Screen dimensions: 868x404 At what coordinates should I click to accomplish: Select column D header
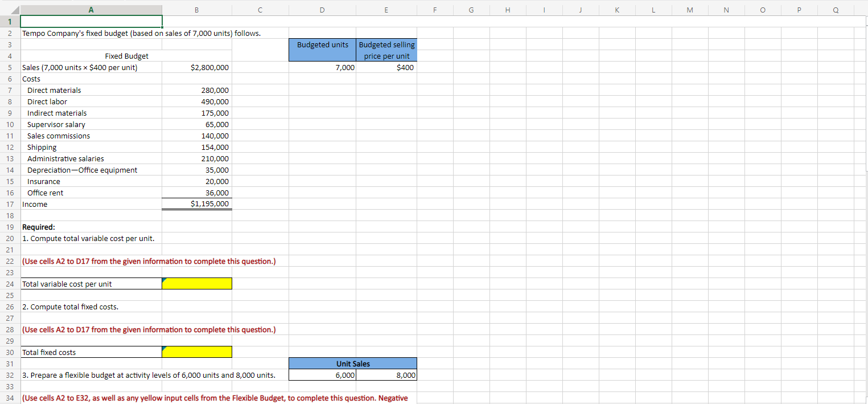(323, 9)
